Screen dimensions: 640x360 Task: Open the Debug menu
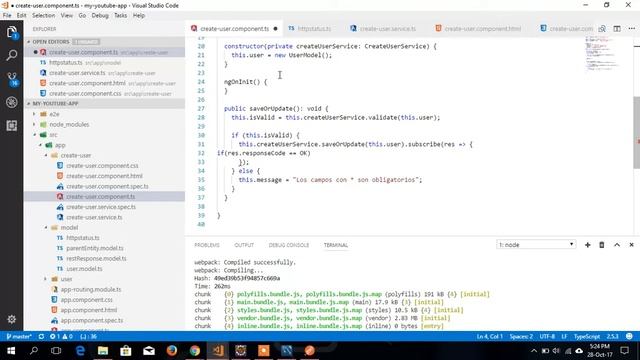coord(100,16)
